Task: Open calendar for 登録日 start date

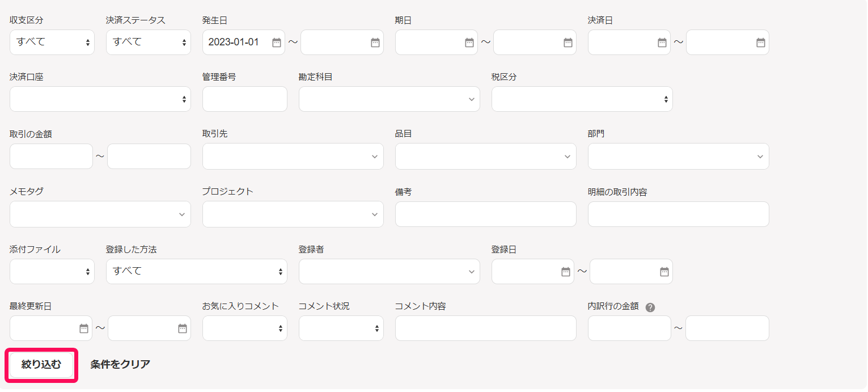Action: [x=566, y=272]
